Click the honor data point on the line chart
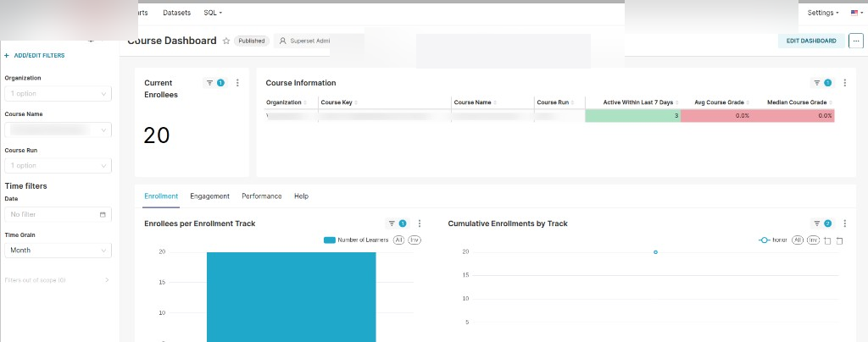Image resolution: width=868 pixels, height=342 pixels. click(x=655, y=252)
